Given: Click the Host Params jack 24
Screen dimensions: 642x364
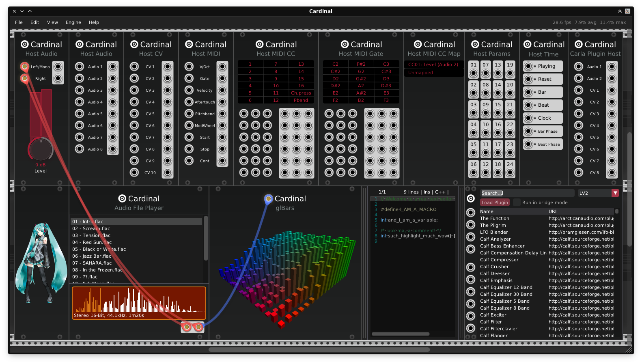Looking at the screenshot, I should 510,172.
